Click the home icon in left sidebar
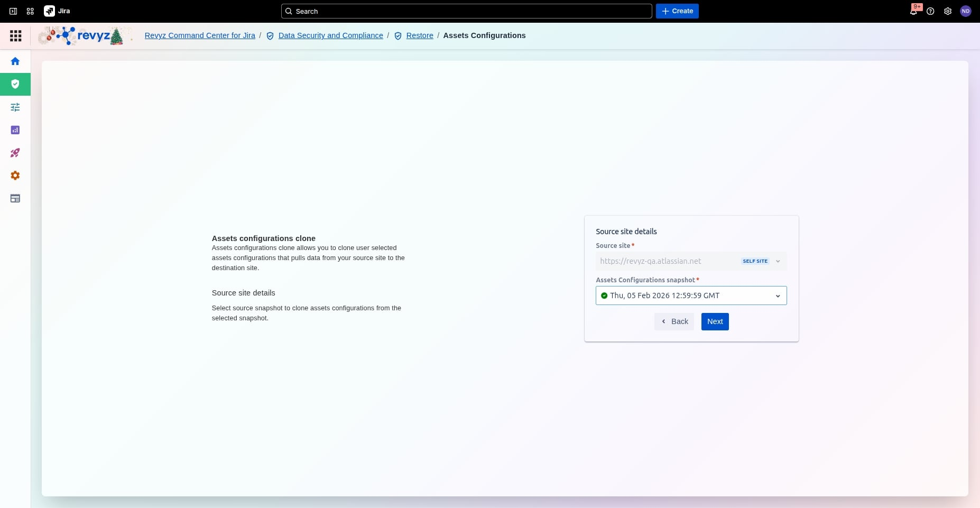This screenshot has width=980, height=508. (x=15, y=61)
